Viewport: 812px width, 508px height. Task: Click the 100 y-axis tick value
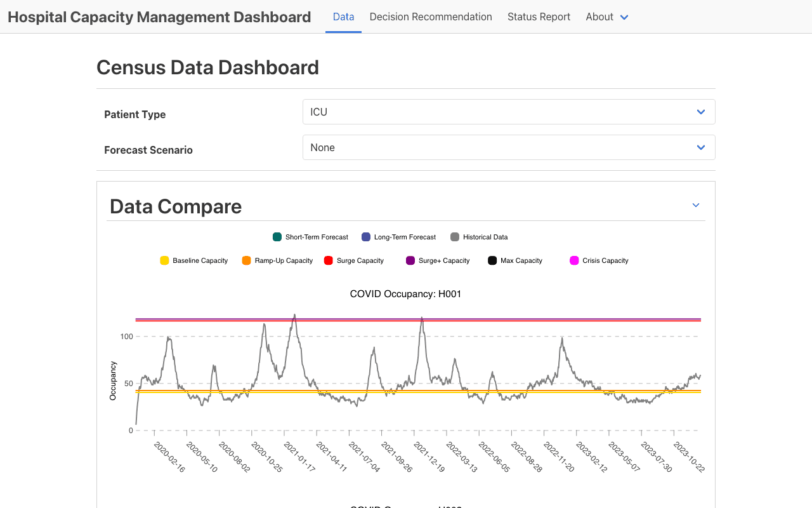pos(127,337)
